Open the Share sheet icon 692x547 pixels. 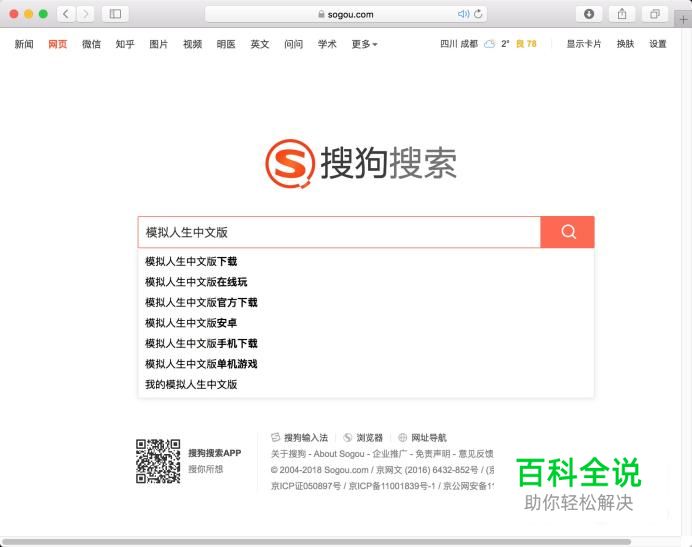pos(622,14)
